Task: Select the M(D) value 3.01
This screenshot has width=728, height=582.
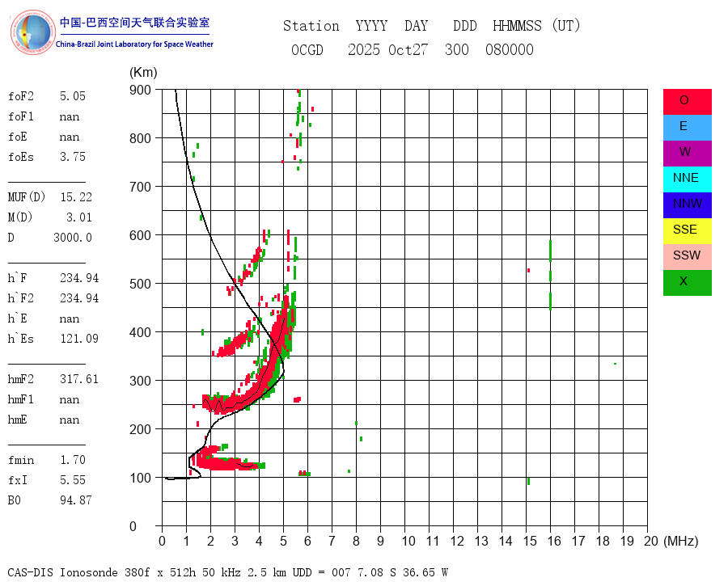Action: click(79, 217)
